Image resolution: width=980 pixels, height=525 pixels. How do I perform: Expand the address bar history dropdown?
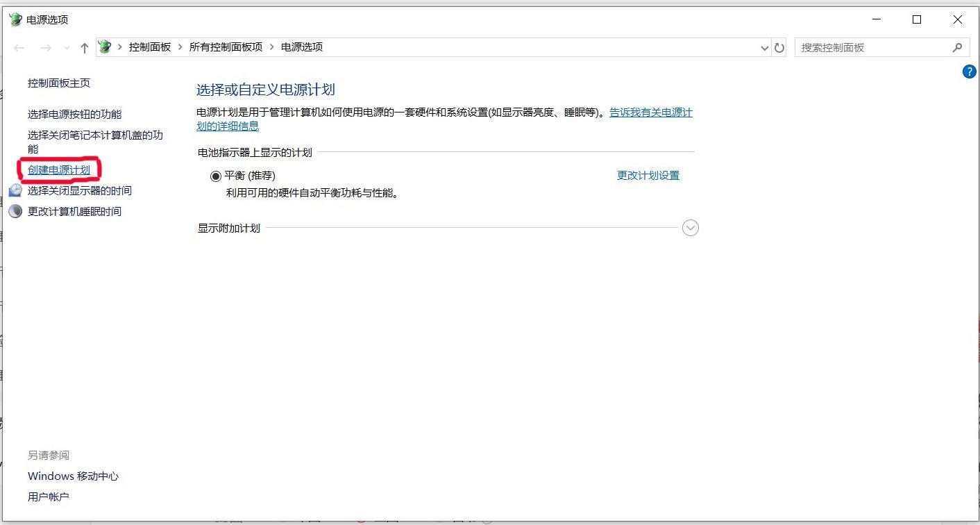click(x=764, y=48)
